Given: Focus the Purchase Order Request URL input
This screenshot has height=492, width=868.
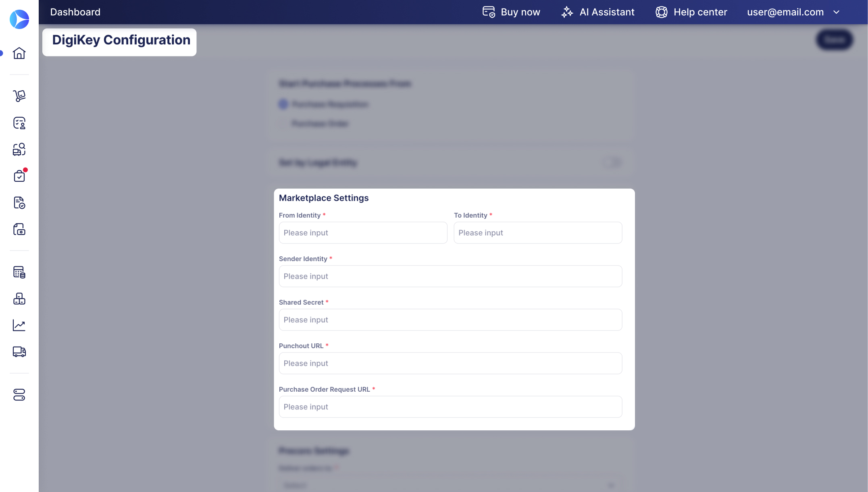Looking at the screenshot, I should (450, 407).
